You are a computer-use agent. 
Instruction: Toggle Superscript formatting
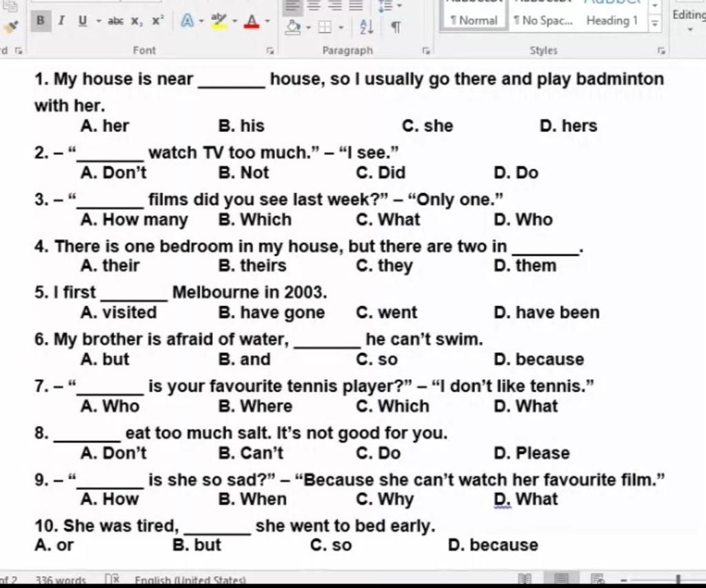[158, 21]
